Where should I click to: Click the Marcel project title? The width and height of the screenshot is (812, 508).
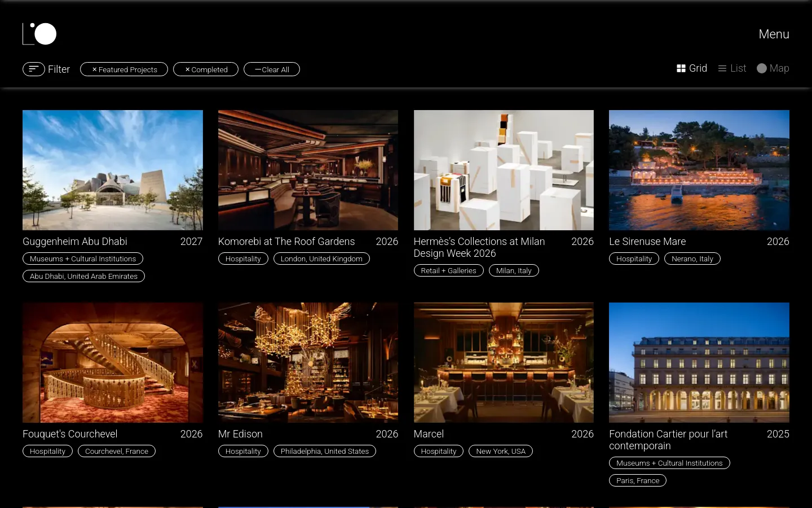pos(429,434)
